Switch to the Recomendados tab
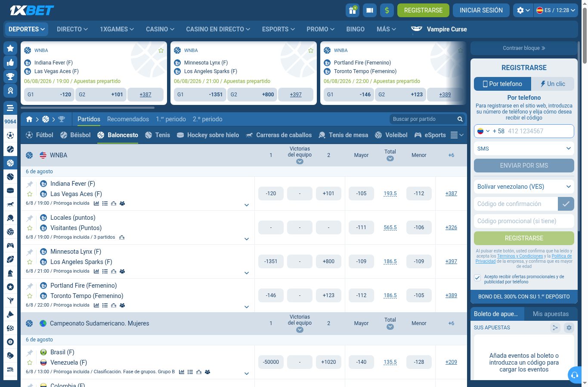 click(128, 119)
